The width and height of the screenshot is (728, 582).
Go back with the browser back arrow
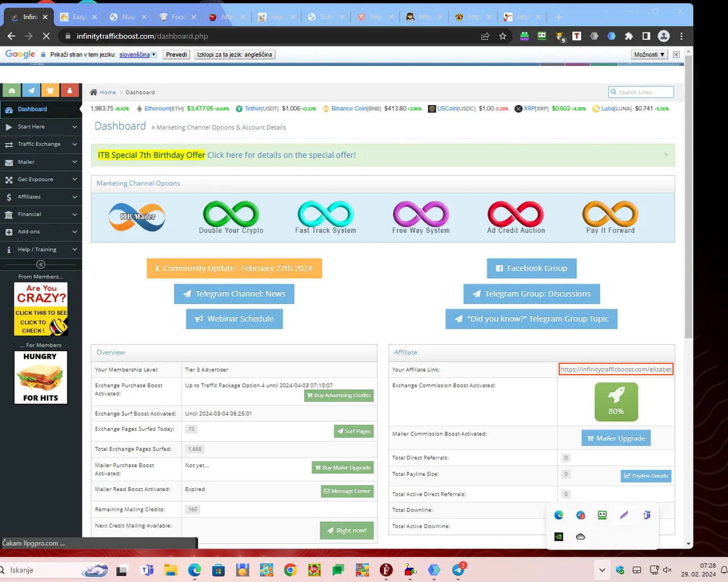coord(11,36)
